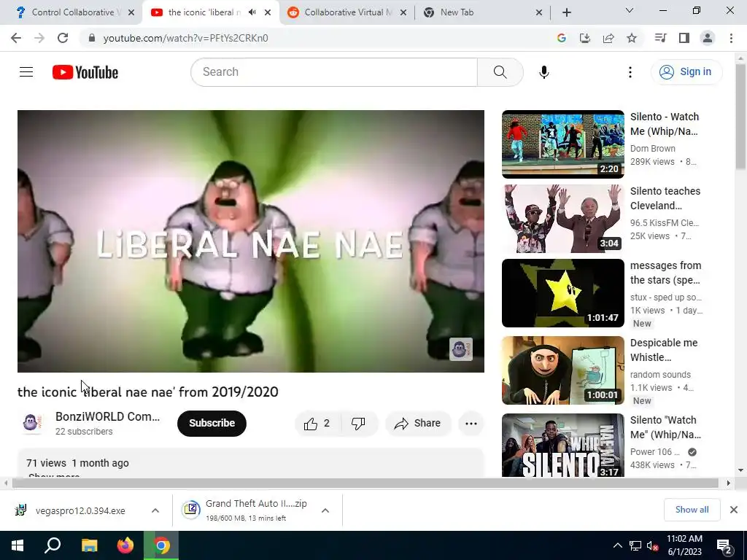Image resolution: width=747 pixels, height=560 pixels.
Task: Click the address bar URL
Action: click(x=186, y=38)
